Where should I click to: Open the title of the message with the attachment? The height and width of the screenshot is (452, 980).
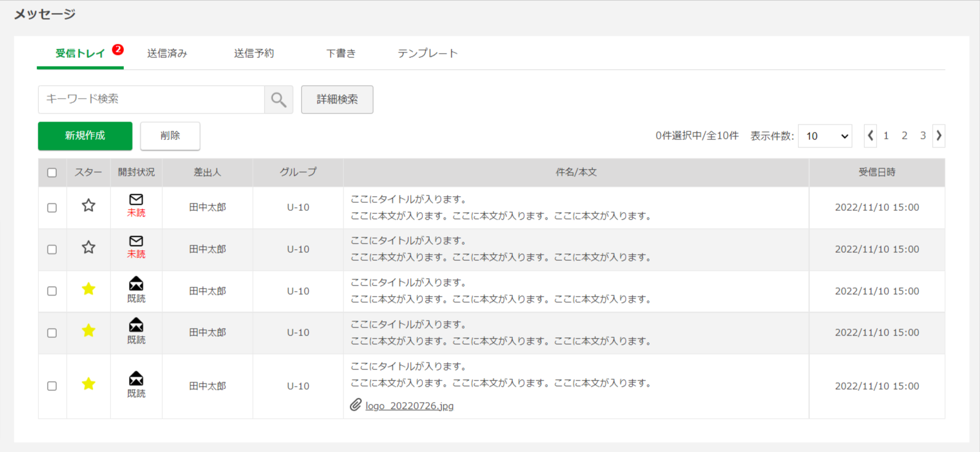(408, 366)
